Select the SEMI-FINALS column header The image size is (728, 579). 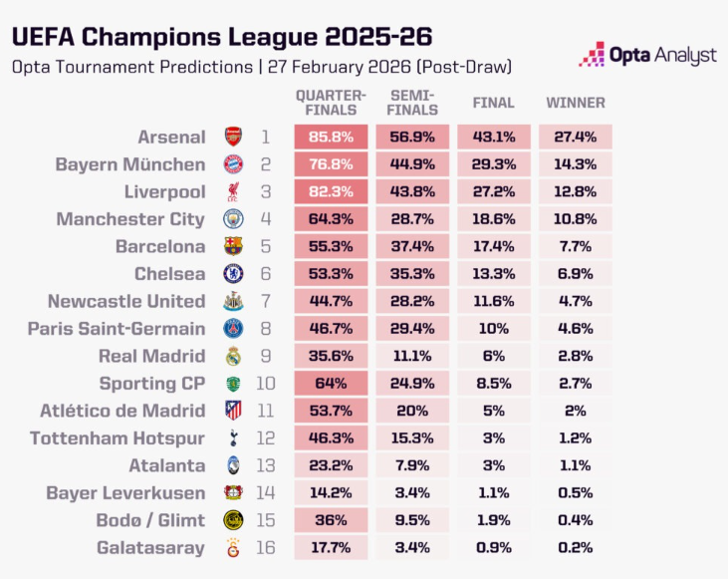tap(410, 103)
